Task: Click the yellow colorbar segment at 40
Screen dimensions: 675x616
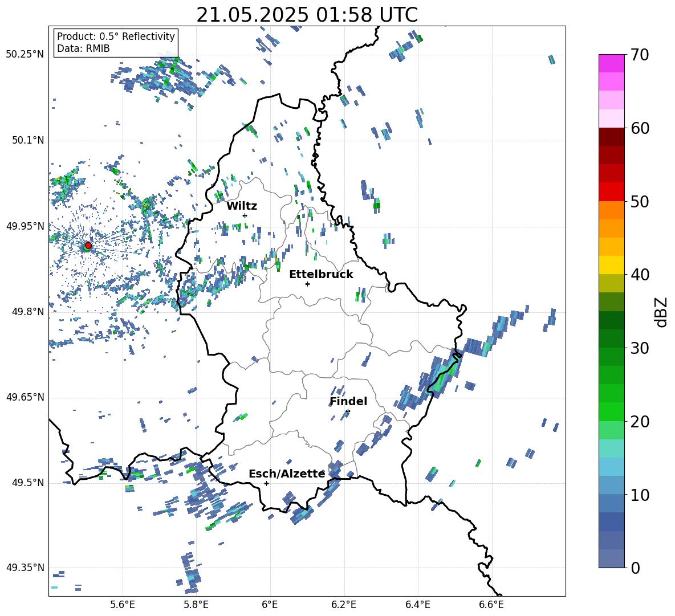Action: (612, 265)
